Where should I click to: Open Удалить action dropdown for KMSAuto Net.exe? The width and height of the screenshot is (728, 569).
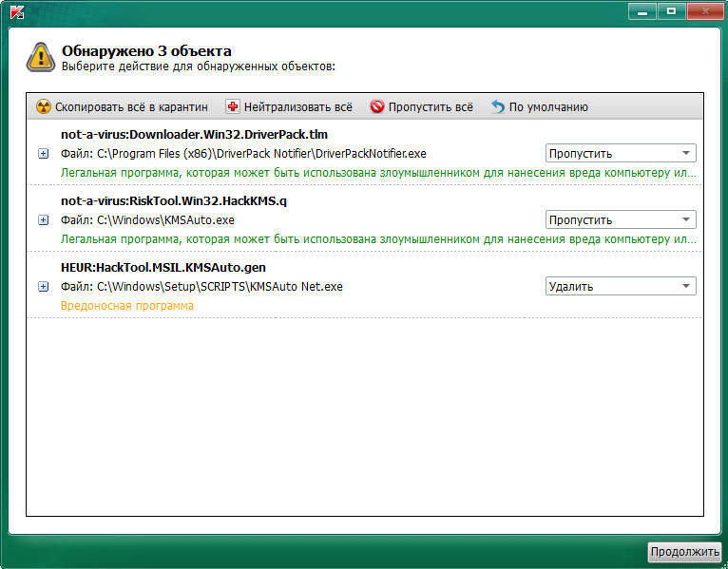[621, 286]
